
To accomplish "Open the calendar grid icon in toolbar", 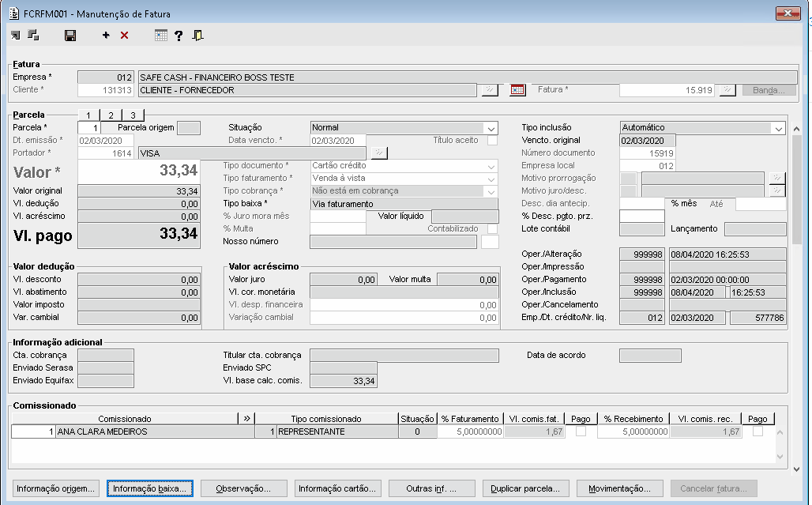I will tap(160, 36).
